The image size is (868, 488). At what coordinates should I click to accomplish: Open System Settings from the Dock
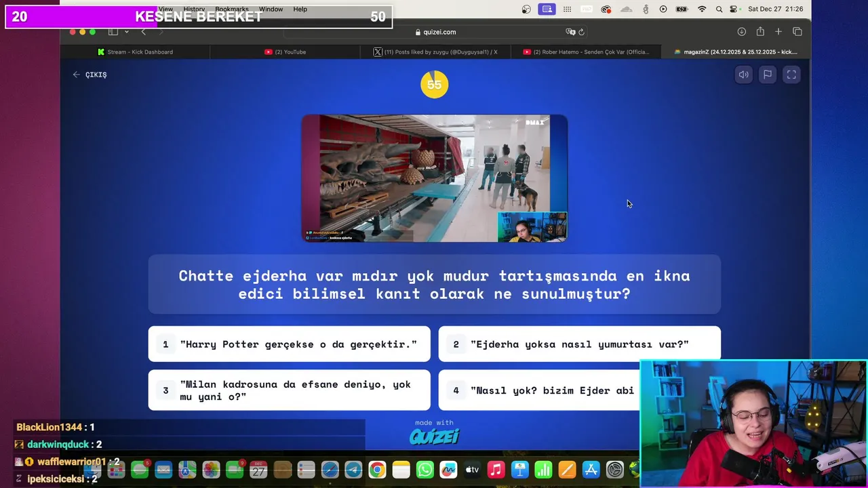(615, 470)
